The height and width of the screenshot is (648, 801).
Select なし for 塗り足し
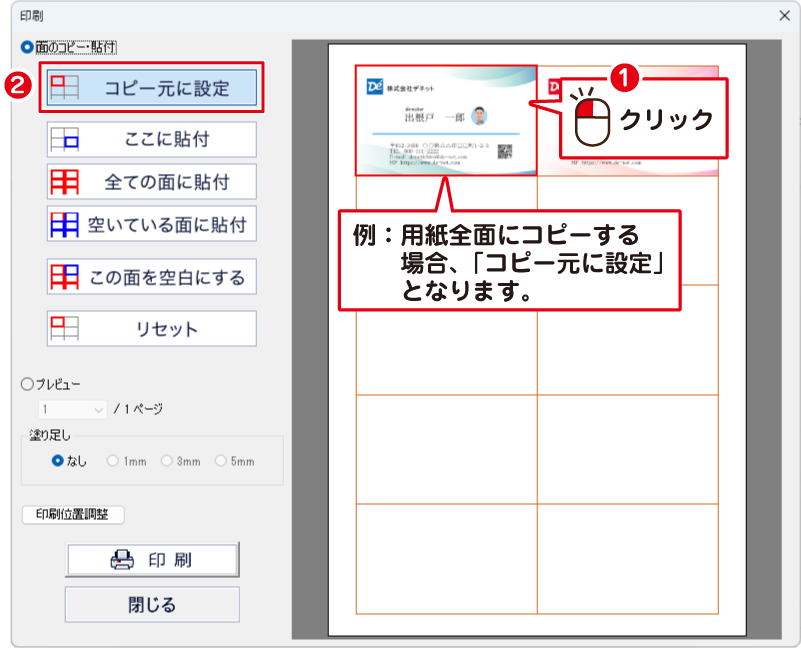coord(58,461)
